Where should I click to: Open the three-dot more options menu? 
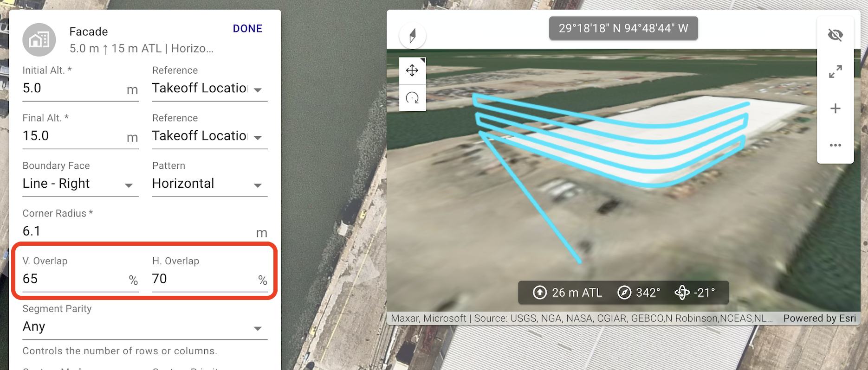[835, 145]
